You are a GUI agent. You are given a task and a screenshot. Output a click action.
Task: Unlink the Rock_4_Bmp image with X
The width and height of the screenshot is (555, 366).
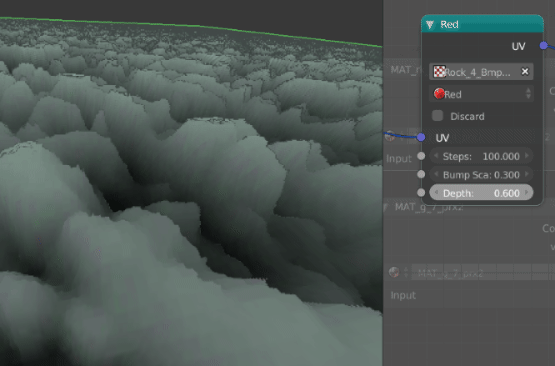525,72
